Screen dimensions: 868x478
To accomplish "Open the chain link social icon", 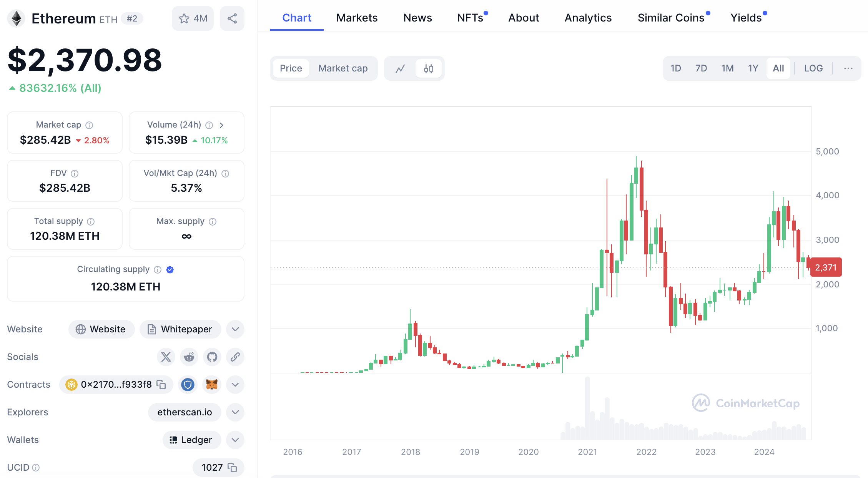I will click(235, 357).
